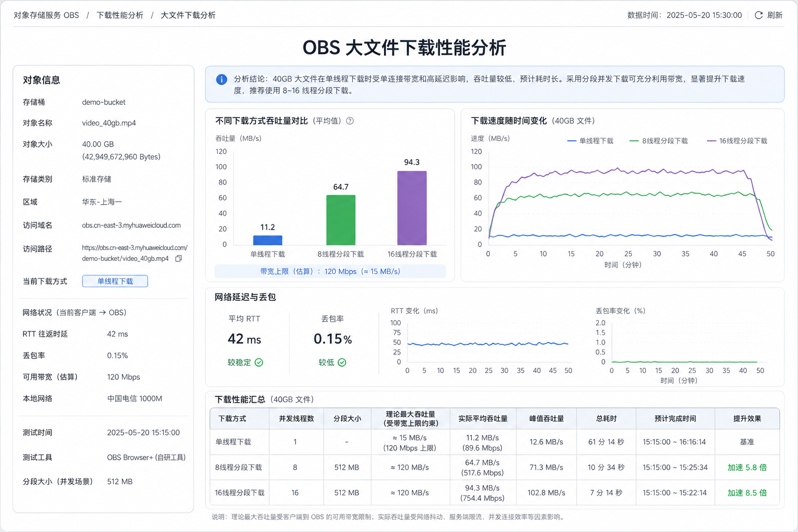The image size is (798, 532).
Task: Click the 单线程下载 current mode button
Action: [x=115, y=281]
